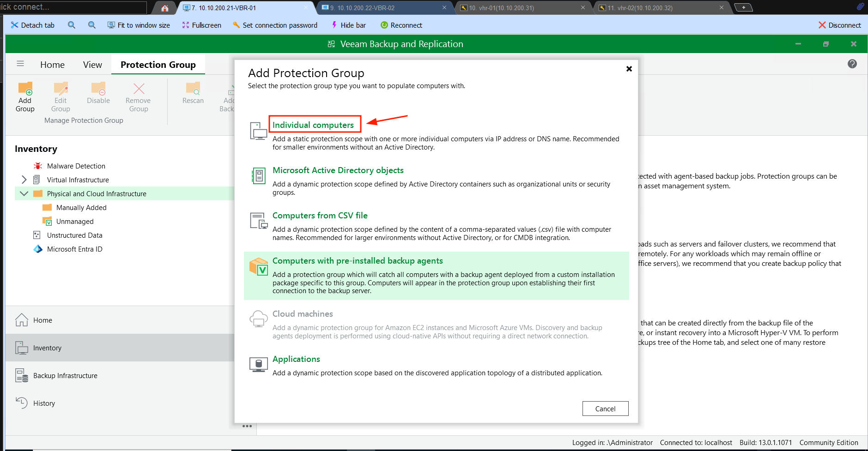
Task: Switch to the Home ribbon tab
Action: tap(52, 65)
